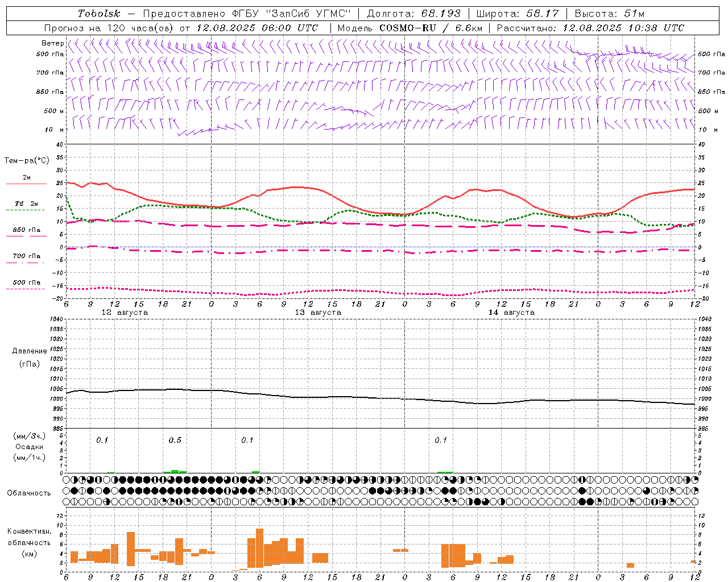Select the ФГБУ "ЗапСиб УГМС" provider text
The height and width of the screenshot is (582, 728).
[292, 14]
